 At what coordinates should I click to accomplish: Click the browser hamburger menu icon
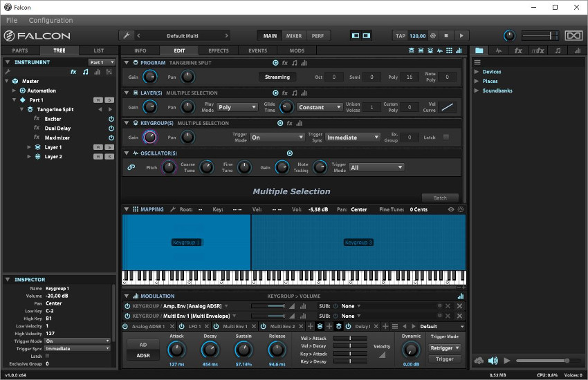477,62
